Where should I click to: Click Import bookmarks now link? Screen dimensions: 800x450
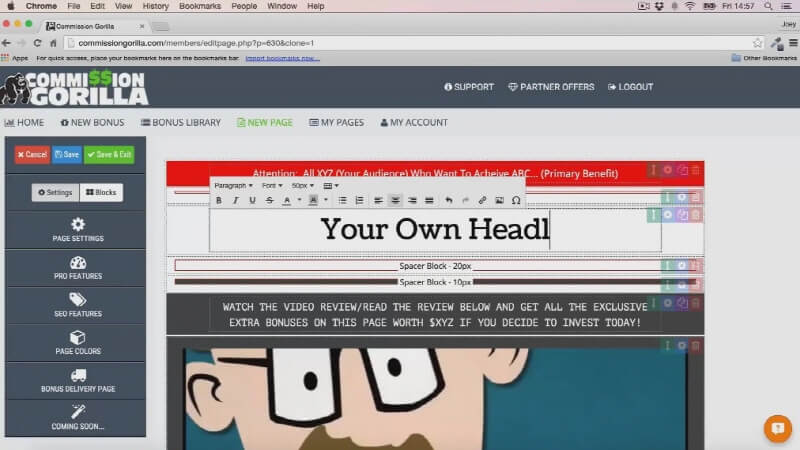[x=283, y=58]
